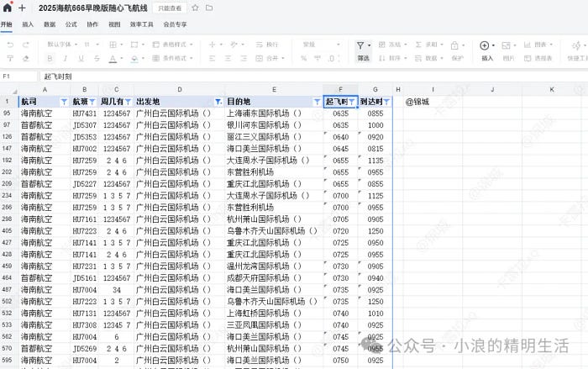Switch to the 公式 tab
Image resolution: width=588 pixels, height=369 pixels.
click(71, 24)
